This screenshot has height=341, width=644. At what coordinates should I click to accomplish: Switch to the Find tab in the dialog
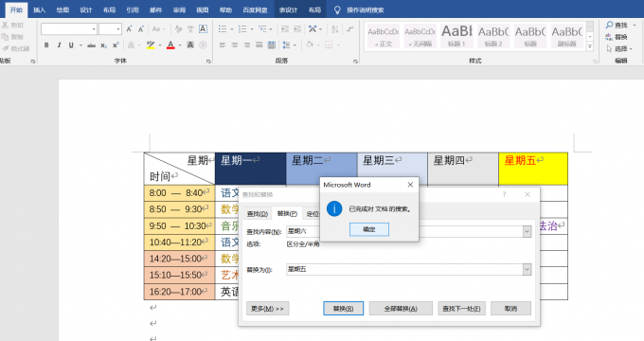(258, 214)
